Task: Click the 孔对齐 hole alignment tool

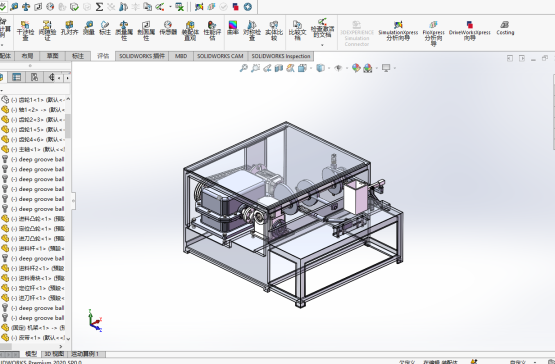Action: pyautogui.click(x=69, y=28)
